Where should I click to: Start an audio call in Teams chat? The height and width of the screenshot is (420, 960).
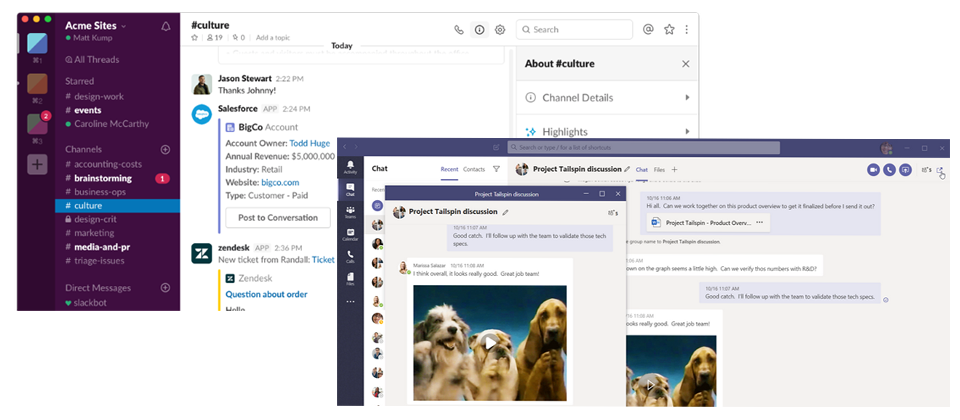point(890,170)
